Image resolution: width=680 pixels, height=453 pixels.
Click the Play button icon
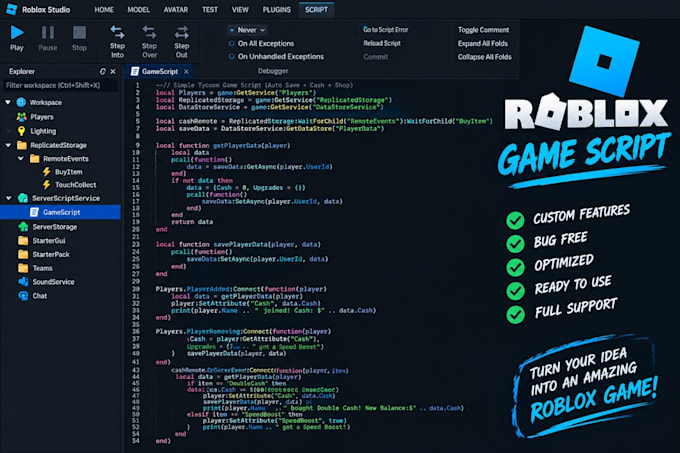tap(17, 33)
